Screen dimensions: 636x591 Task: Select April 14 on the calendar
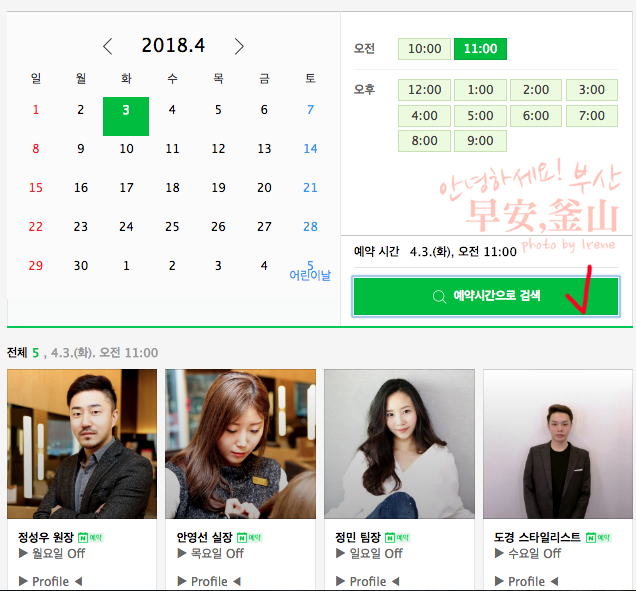coord(310,148)
